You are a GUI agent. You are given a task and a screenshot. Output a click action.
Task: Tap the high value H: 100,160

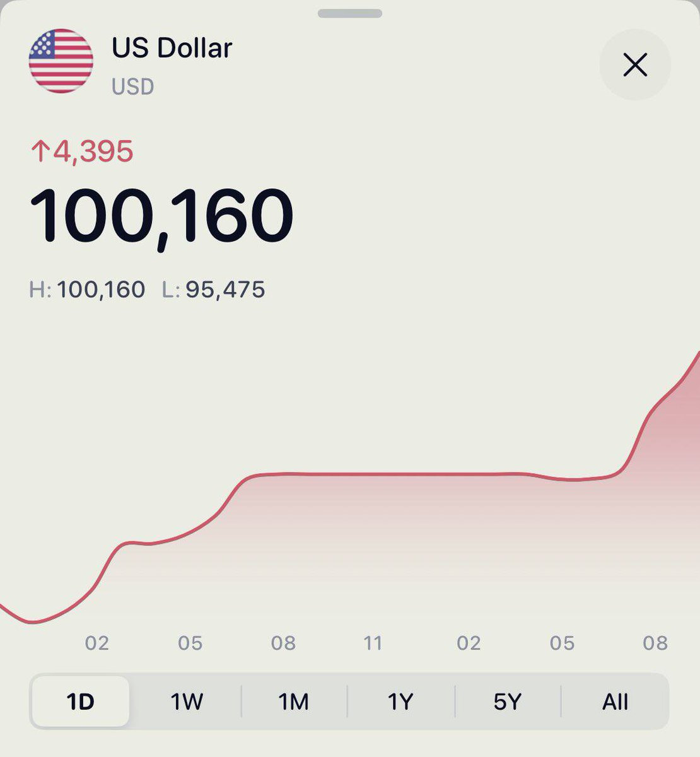[x=87, y=290]
